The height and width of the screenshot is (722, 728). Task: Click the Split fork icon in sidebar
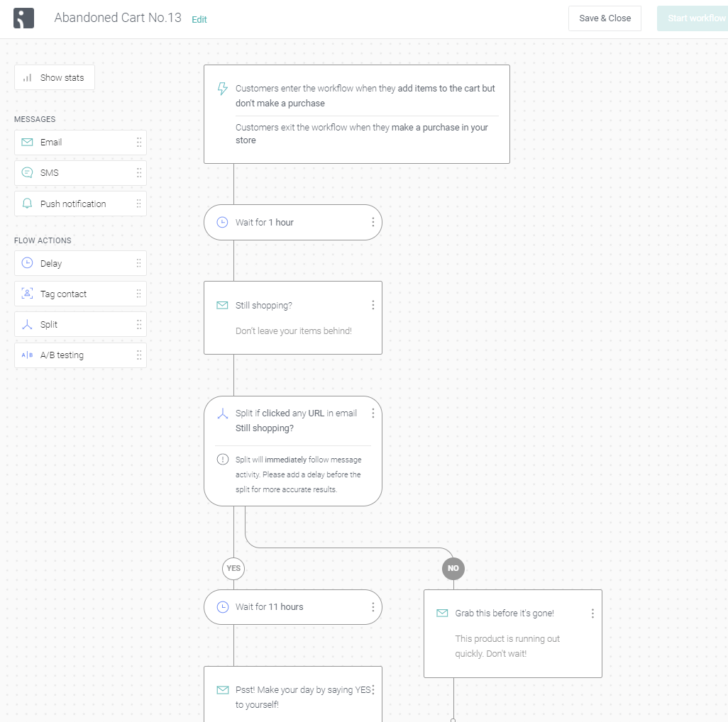tap(28, 324)
